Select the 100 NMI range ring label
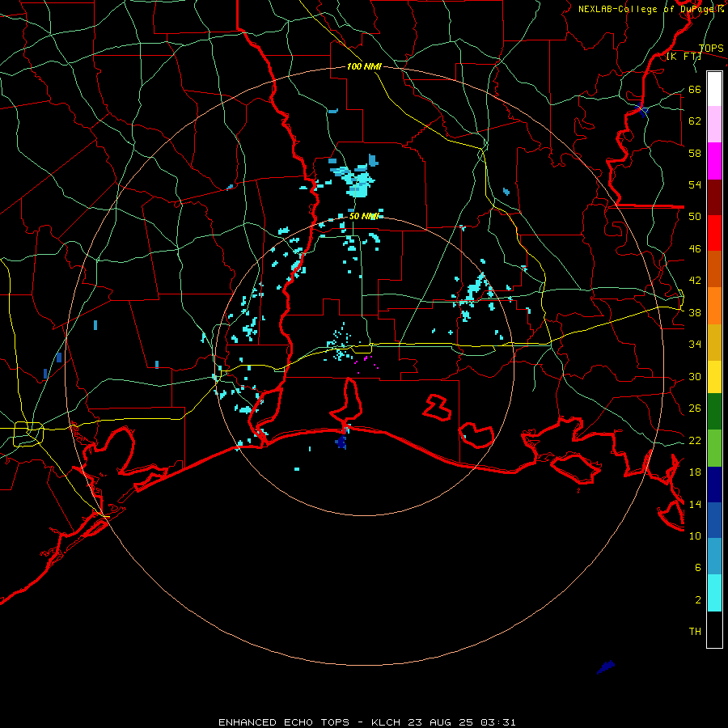This screenshot has width=728, height=728. click(x=364, y=66)
